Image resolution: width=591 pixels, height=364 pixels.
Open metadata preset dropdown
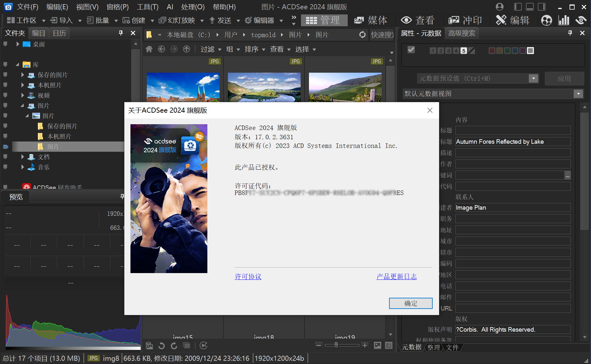[533, 78]
